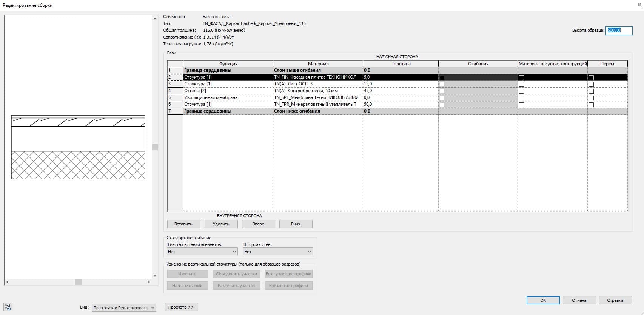Confirm with the OK button
This screenshot has height=315, width=644.
pyautogui.click(x=543, y=300)
